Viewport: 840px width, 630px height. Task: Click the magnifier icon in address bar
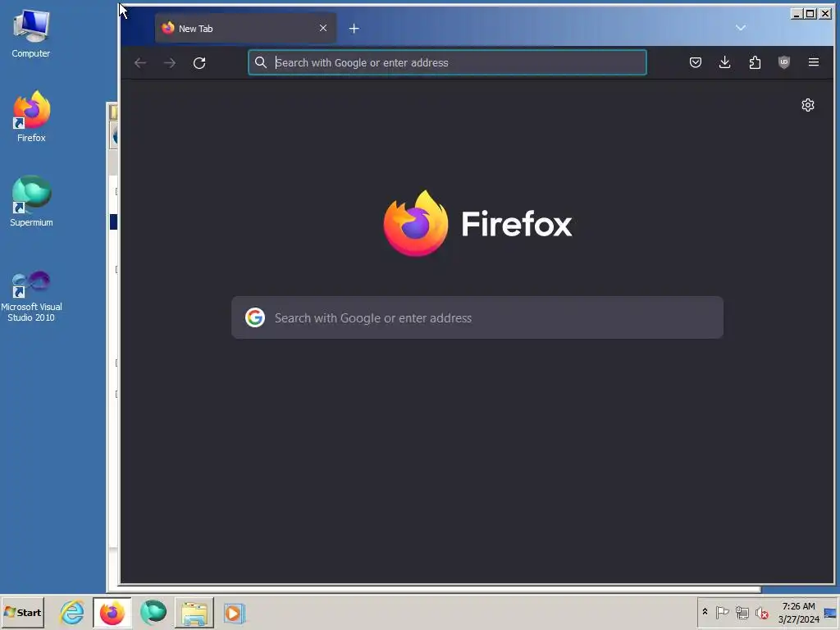click(x=260, y=62)
